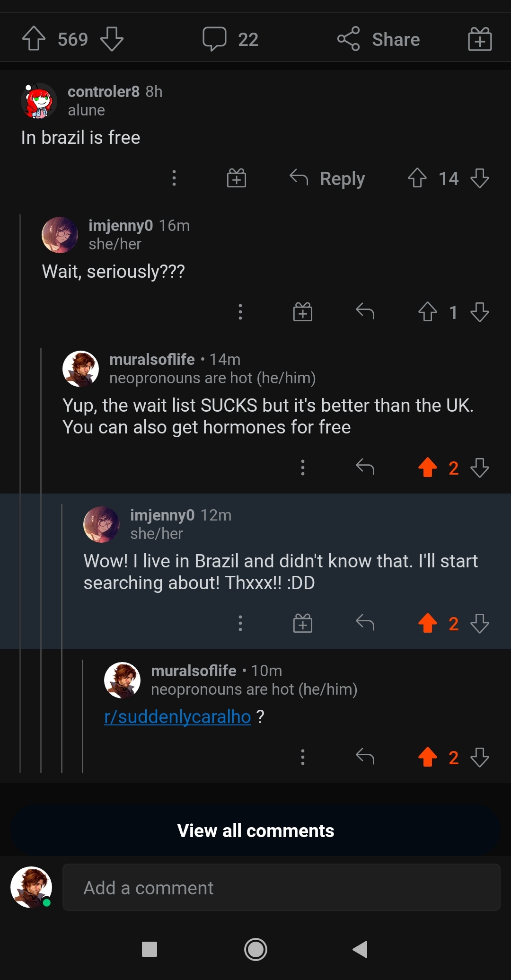Reply to imjenny0's "Wow! I live in Brazil" comment
The height and width of the screenshot is (980, 511).
pyautogui.click(x=365, y=623)
